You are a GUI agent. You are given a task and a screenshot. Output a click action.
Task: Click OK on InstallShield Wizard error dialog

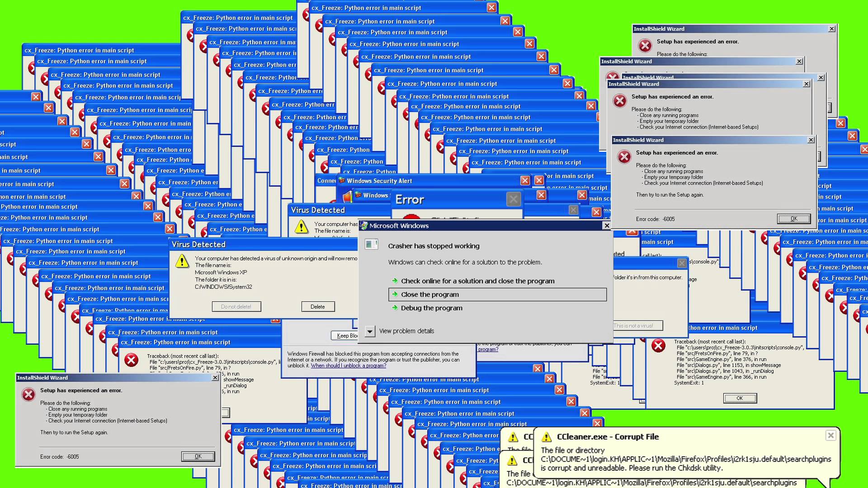[x=793, y=218]
